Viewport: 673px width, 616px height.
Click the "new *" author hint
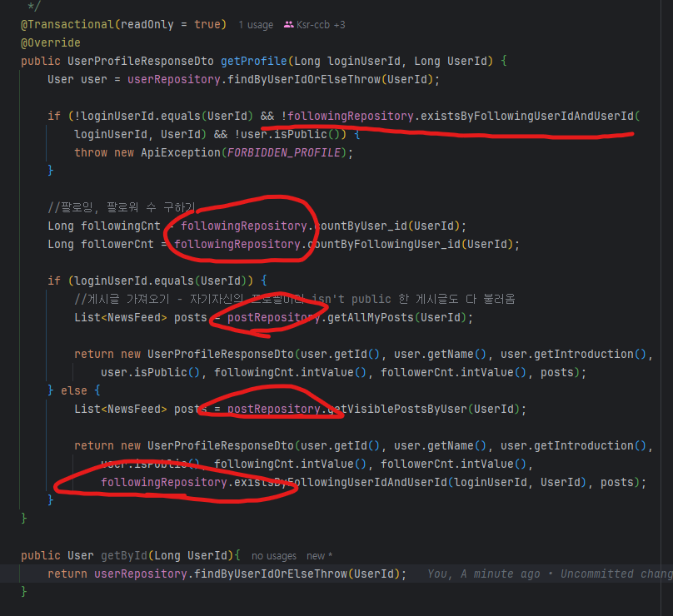click(319, 556)
